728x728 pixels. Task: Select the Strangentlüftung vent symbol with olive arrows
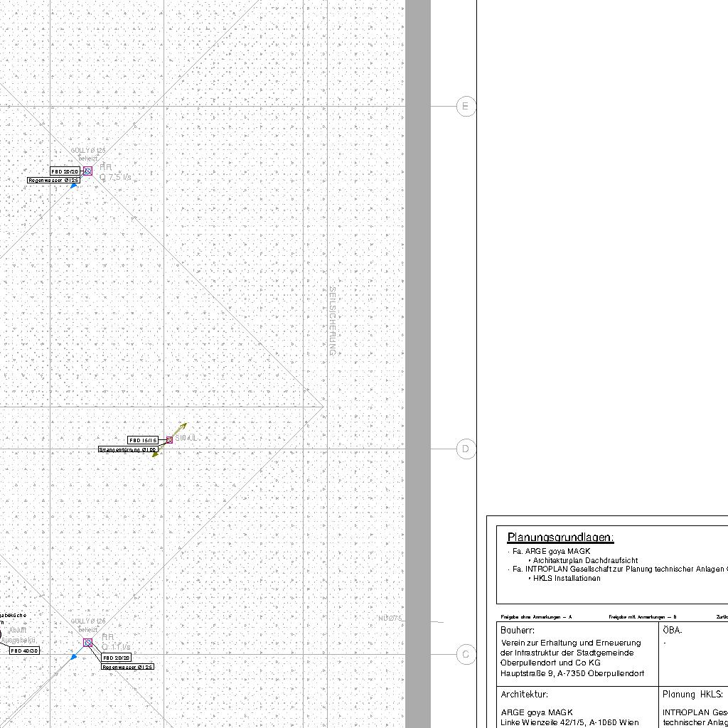169,440
